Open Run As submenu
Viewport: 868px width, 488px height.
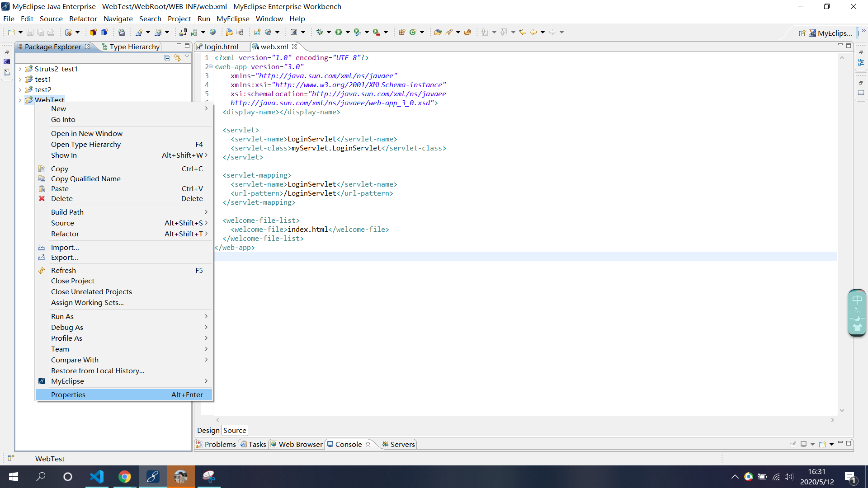[x=124, y=317]
